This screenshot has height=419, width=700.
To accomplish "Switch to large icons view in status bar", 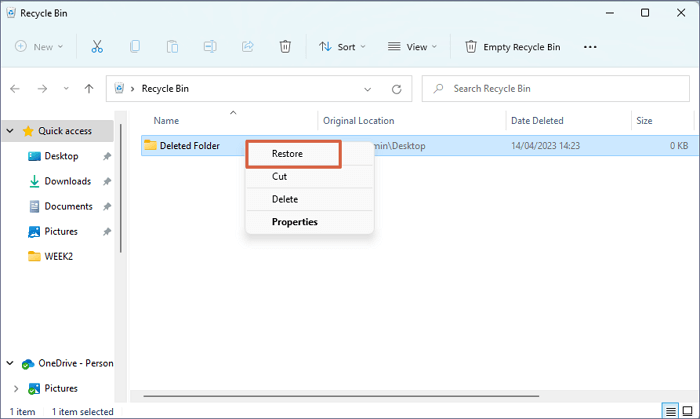I will [x=688, y=411].
